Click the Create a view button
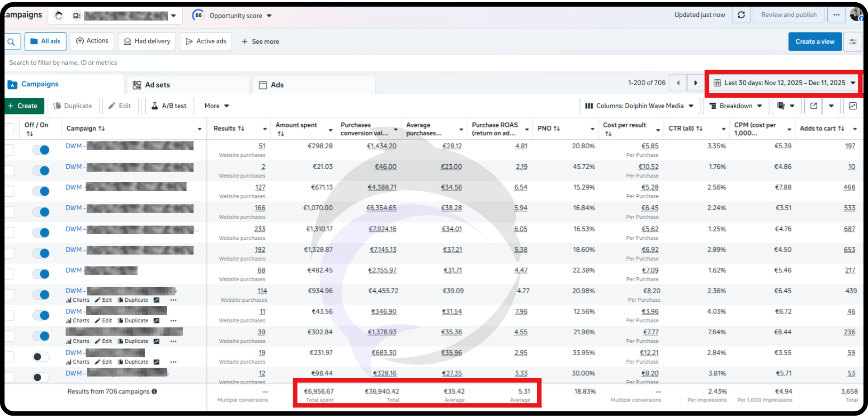Image resolution: width=868 pixels, height=417 pixels. point(815,42)
